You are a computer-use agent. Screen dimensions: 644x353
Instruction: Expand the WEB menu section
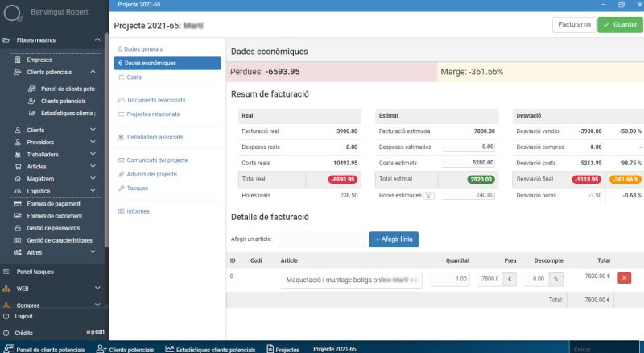coord(97,288)
